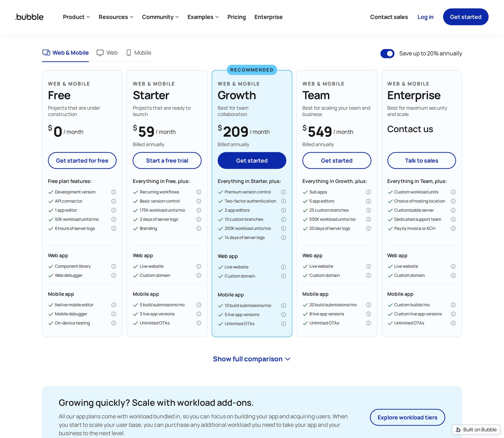
Task: Click the Log in link
Action: 425,17
